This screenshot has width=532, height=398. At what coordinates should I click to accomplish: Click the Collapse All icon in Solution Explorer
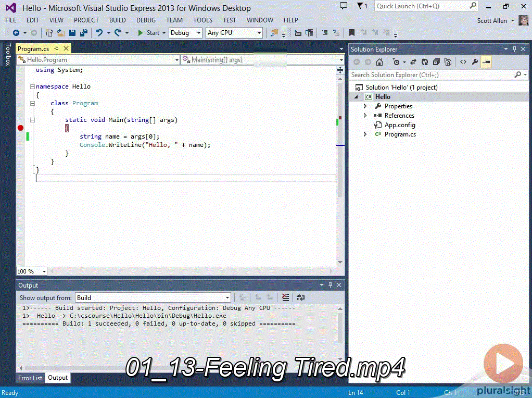[436, 62]
